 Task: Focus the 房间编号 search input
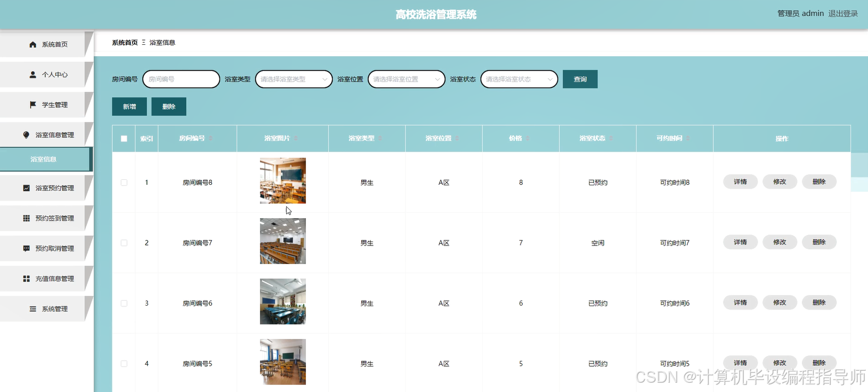(181, 79)
